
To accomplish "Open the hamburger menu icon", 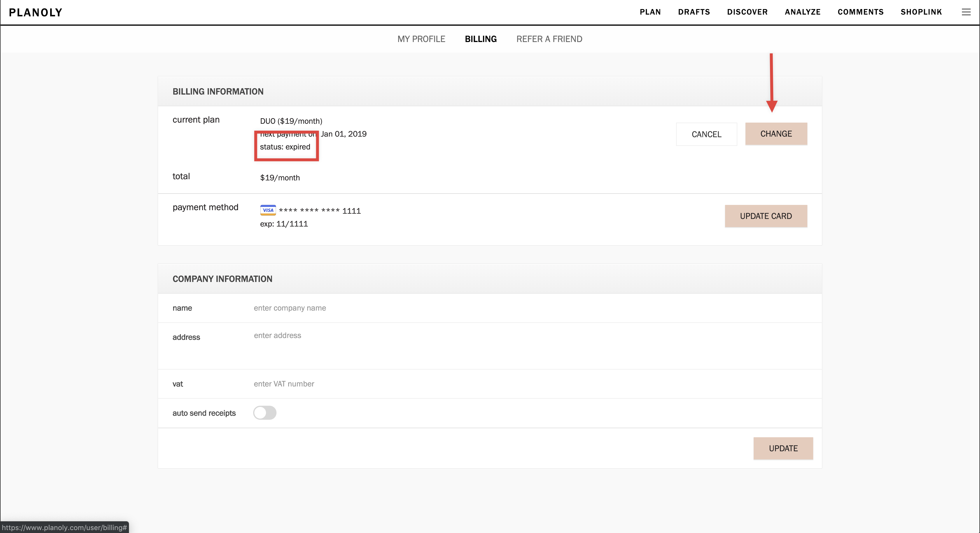I will tap(966, 12).
